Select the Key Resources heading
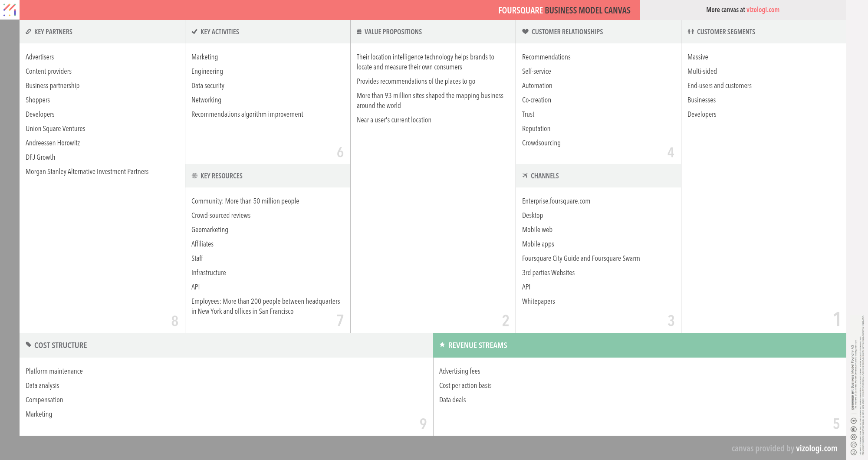This screenshot has width=868, height=460. [x=221, y=176]
